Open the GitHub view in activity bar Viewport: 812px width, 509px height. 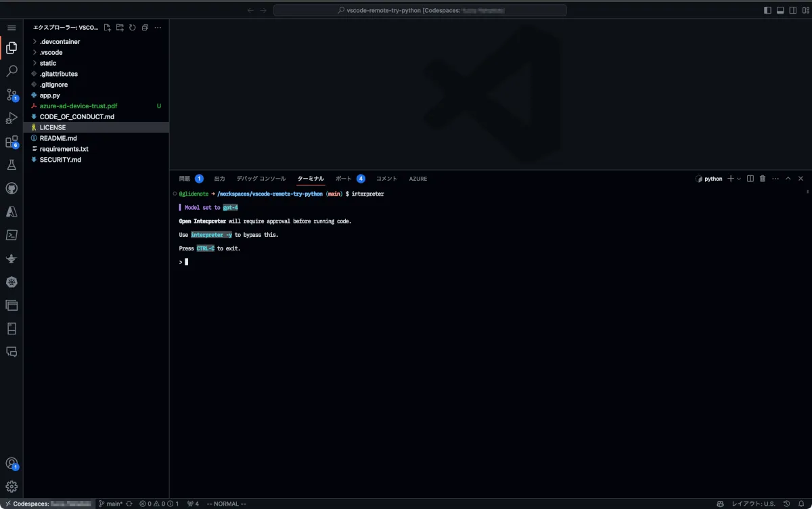pos(12,188)
